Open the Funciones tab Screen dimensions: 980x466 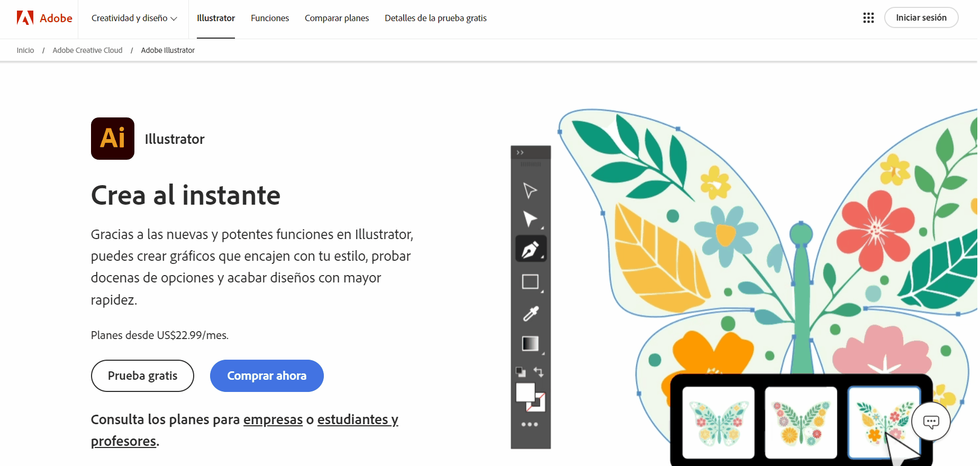coord(270,18)
